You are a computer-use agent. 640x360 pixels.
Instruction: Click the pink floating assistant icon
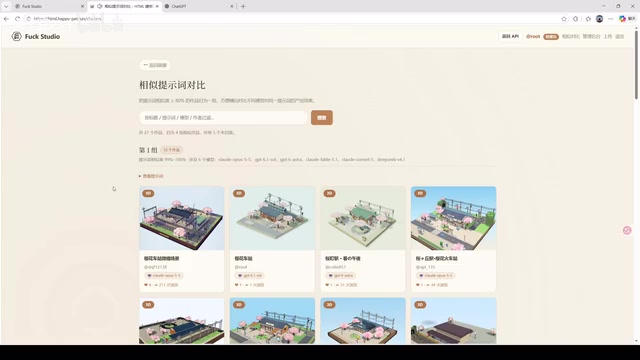coord(627,230)
